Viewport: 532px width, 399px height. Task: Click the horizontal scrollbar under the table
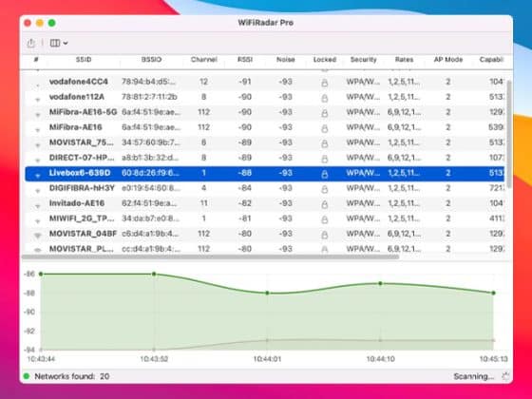tap(210, 257)
